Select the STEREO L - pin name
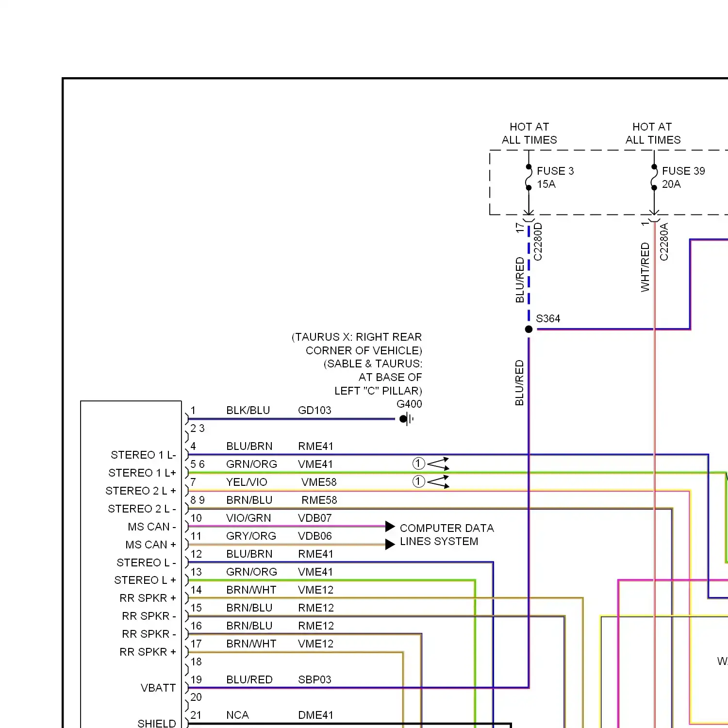 [146, 563]
